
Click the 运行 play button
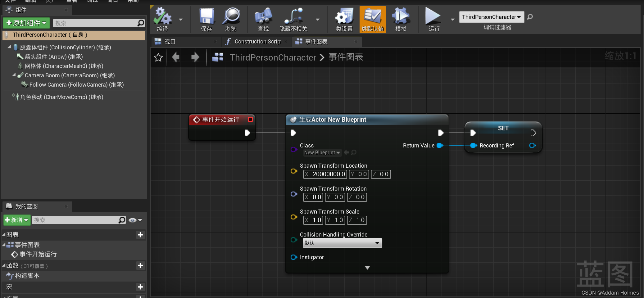point(434,20)
